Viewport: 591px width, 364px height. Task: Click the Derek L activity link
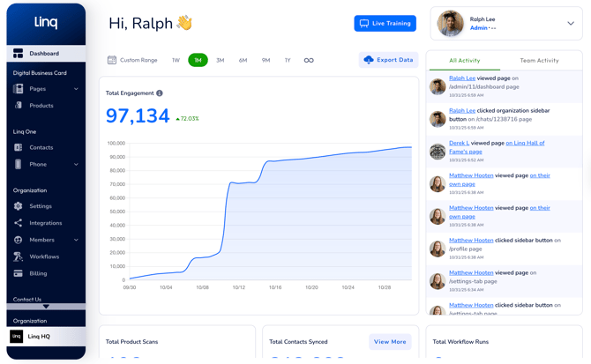(459, 143)
